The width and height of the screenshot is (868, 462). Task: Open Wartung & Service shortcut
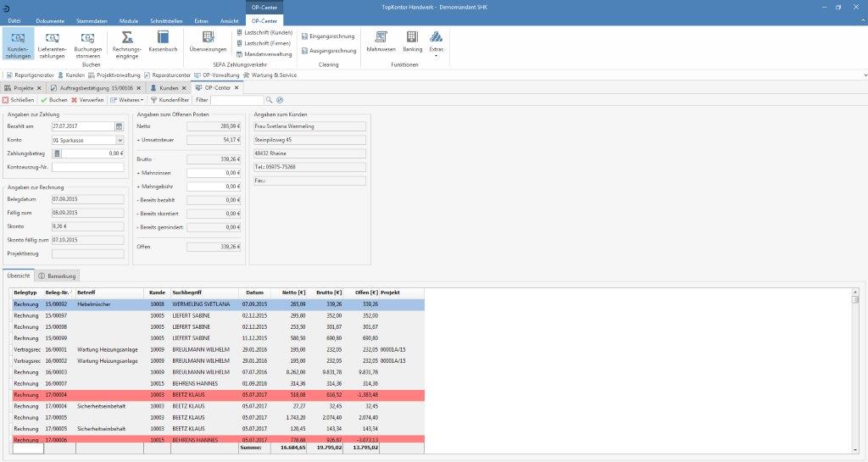click(x=270, y=75)
